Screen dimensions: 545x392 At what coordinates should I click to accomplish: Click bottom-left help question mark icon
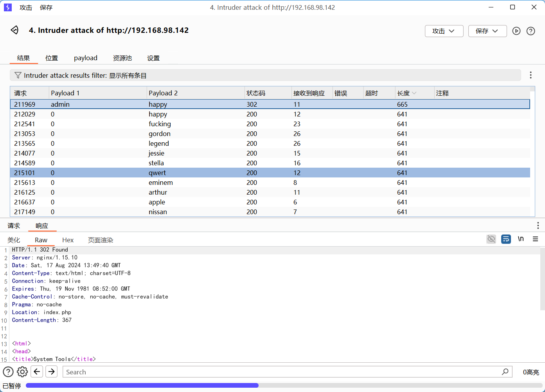pyautogui.click(x=8, y=372)
